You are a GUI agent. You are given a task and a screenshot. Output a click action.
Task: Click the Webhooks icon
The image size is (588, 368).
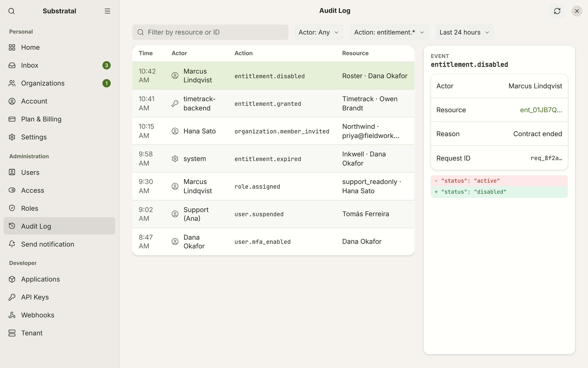12,315
